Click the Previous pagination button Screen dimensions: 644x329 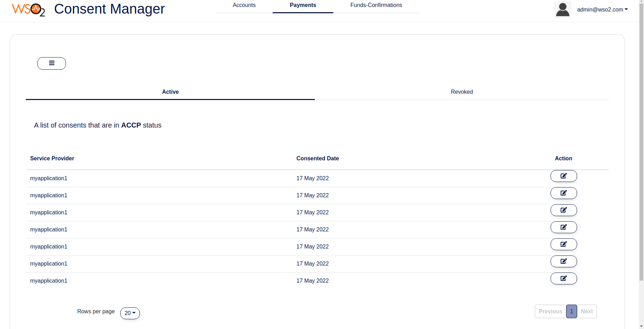coord(550,311)
